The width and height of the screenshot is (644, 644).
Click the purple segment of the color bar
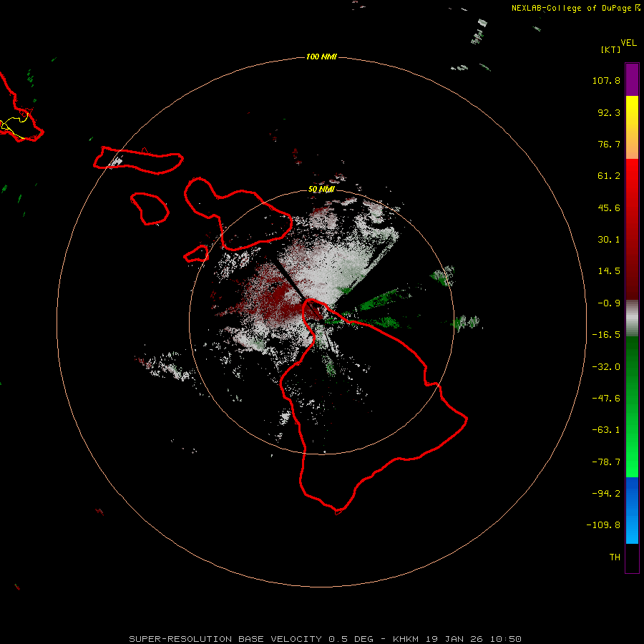[632, 79]
